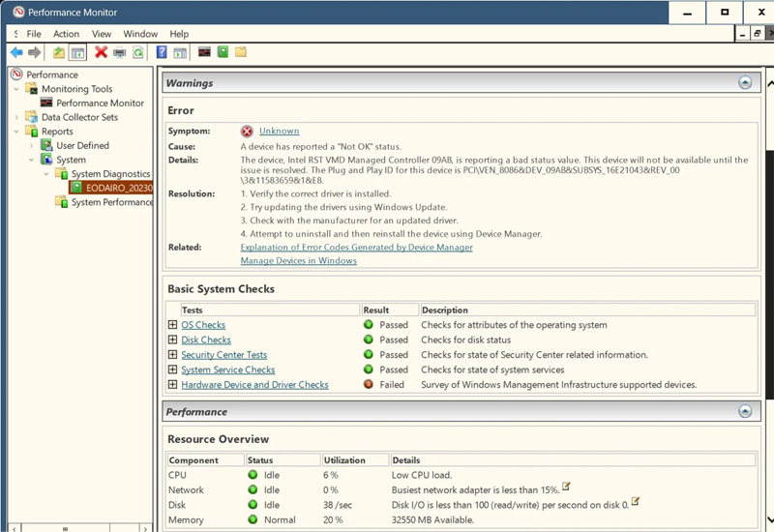Click the Up One Level folder icon
774x532 pixels.
59,52
